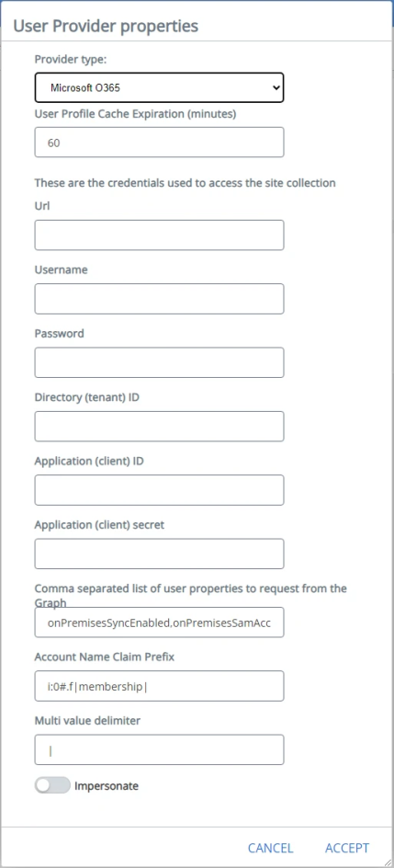This screenshot has width=394, height=868.
Task: Open the Provider type dropdown
Action: pyautogui.click(x=159, y=87)
